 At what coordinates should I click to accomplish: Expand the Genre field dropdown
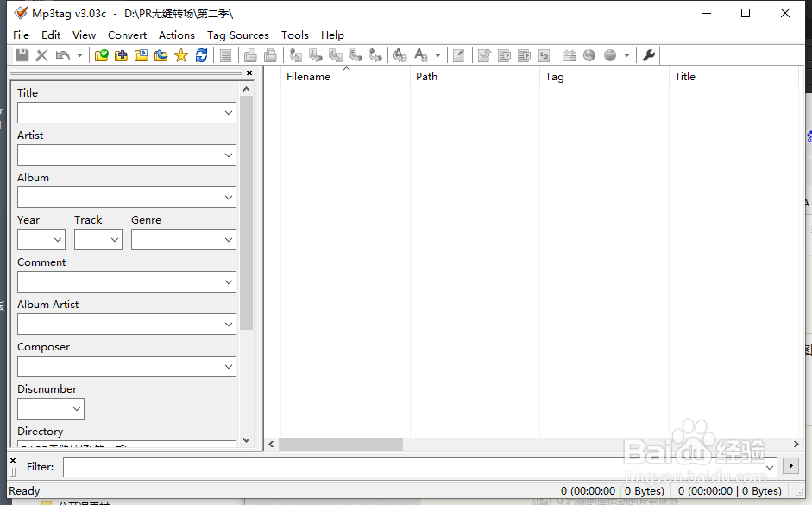pyautogui.click(x=229, y=240)
